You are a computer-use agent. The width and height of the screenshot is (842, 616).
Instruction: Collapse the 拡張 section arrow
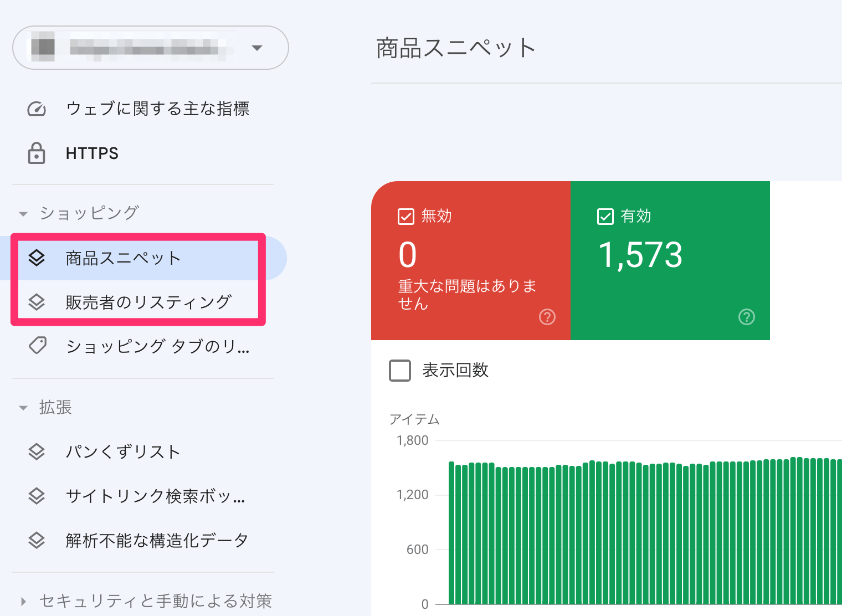pyautogui.click(x=23, y=408)
